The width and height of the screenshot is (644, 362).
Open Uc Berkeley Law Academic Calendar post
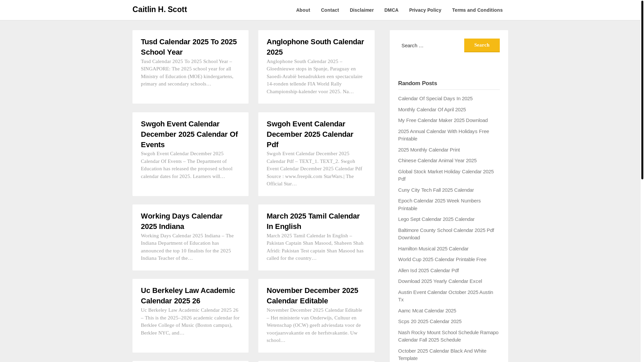pos(188,296)
